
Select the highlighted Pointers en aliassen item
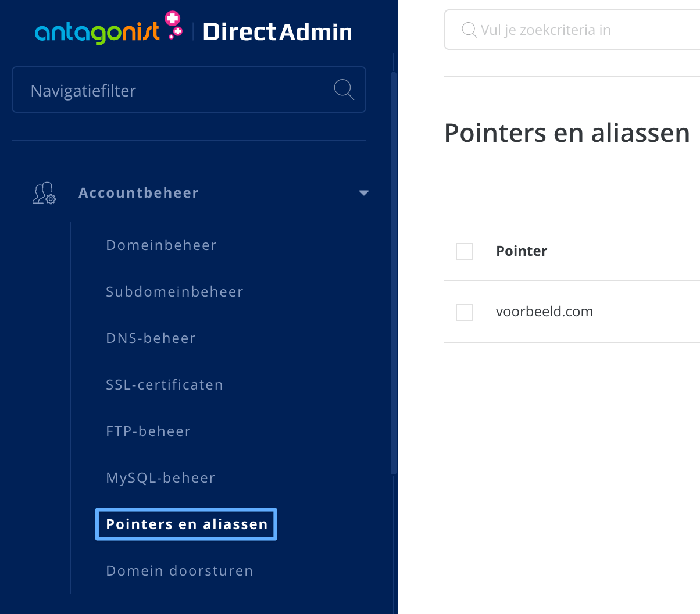click(185, 524)
